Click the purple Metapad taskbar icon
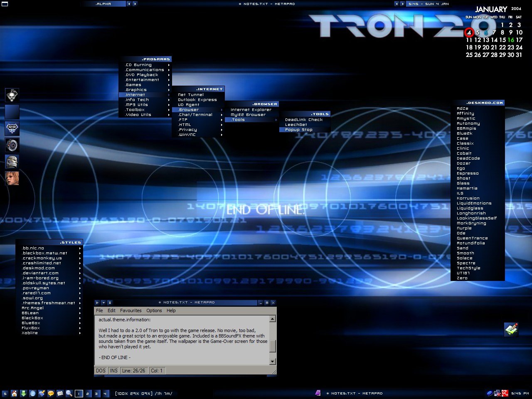 point(318,393)
